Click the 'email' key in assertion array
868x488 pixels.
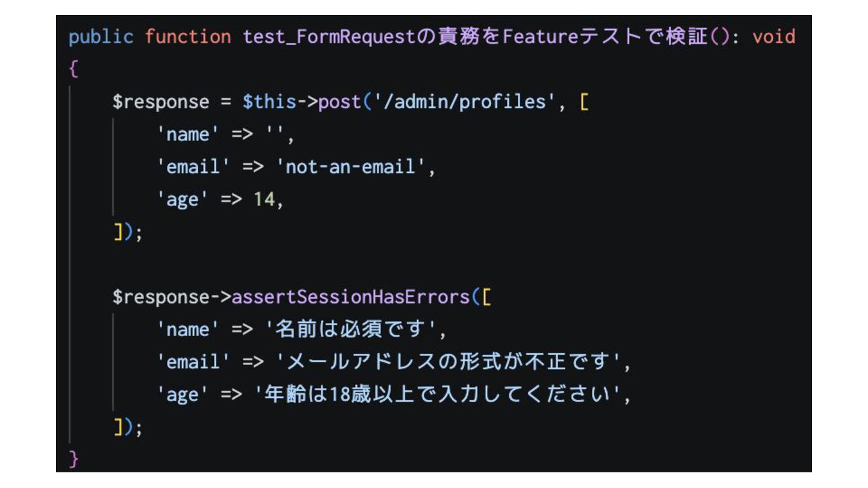coord(193,362)
